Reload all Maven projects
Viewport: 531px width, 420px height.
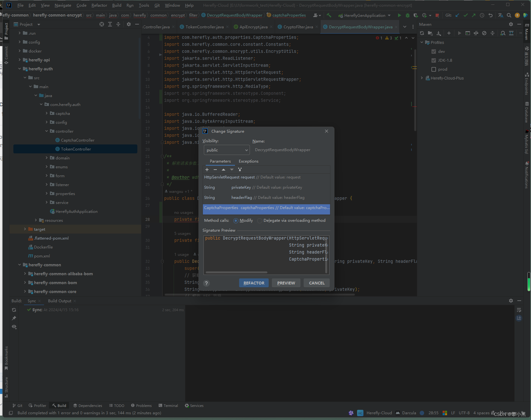coord(422,33)
